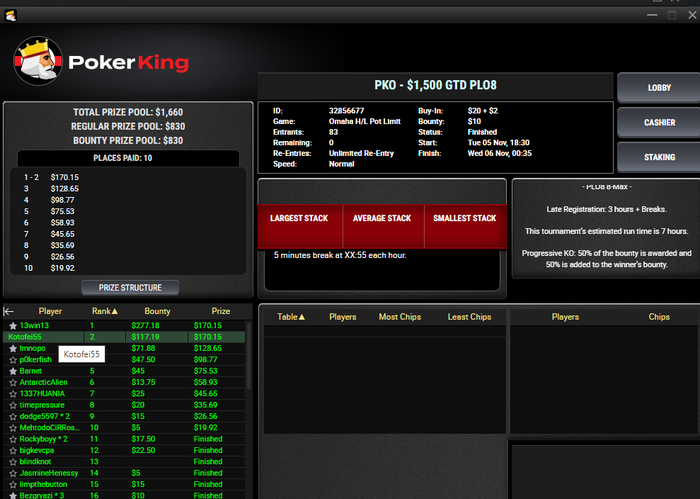Close the tournament lobby window
The image size is (700, 499).
point(692,15)
